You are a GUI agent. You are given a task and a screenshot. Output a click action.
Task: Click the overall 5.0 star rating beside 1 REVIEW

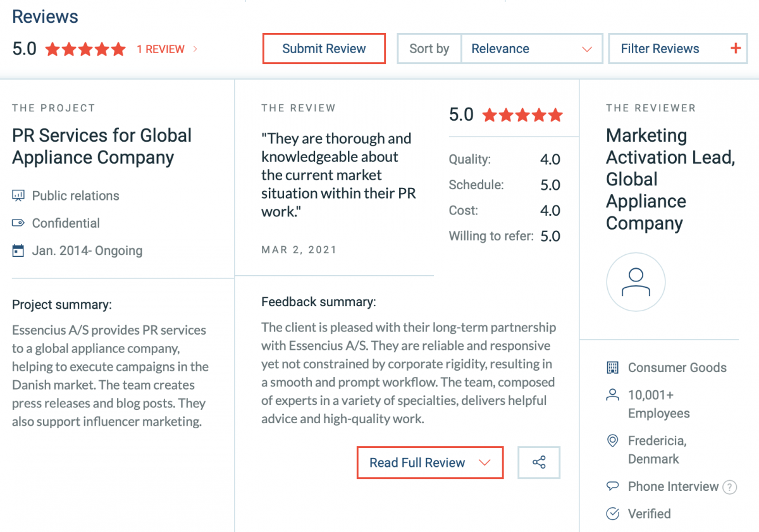tap(85, 49)
